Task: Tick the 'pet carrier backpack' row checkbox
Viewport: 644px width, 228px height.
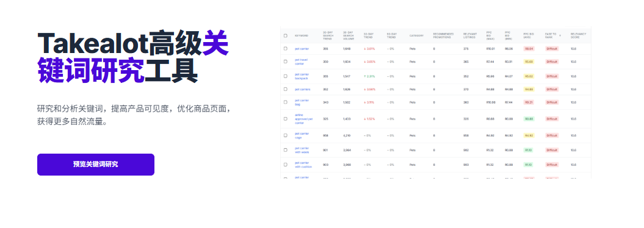Action: 286,76
